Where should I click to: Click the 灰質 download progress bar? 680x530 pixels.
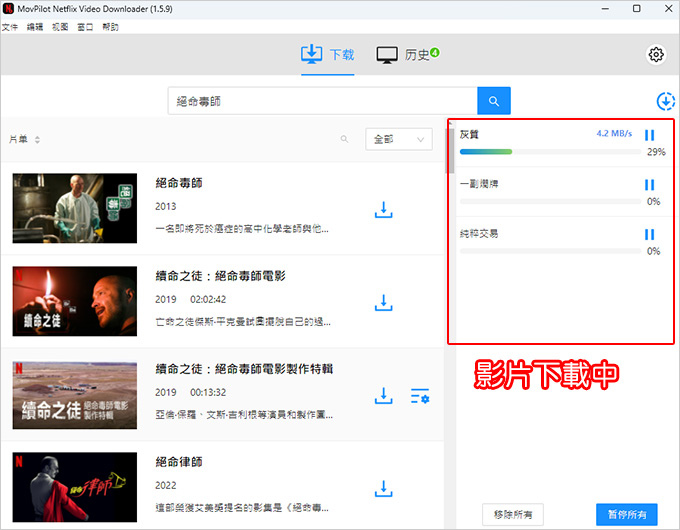coord(550,152)
